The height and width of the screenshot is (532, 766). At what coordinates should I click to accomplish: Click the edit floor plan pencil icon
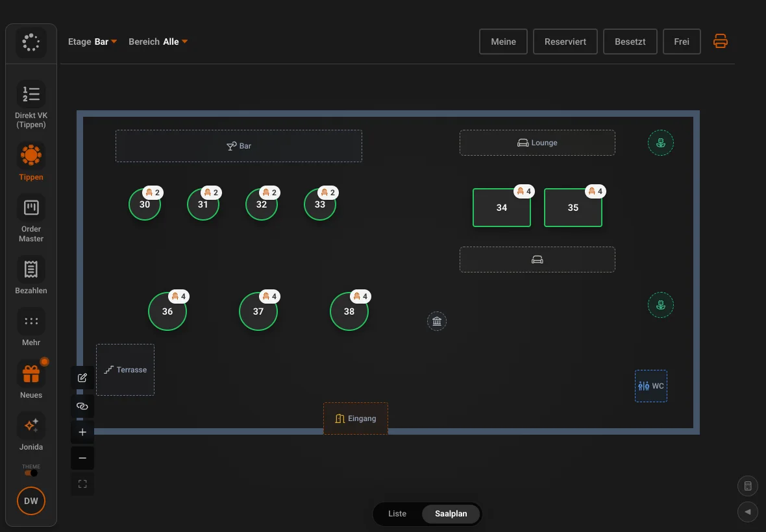pyautogui.click(x=82, y=378)
